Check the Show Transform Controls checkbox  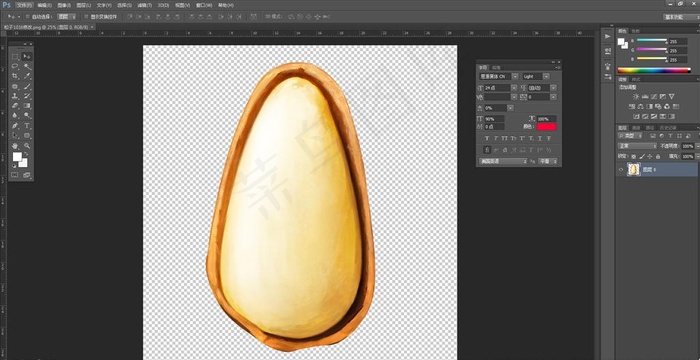86,17
